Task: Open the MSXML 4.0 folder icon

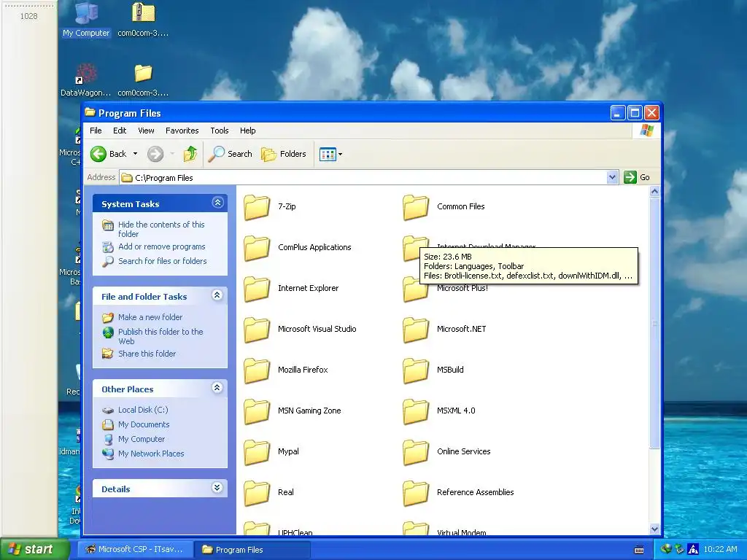Action: [416, 412]
